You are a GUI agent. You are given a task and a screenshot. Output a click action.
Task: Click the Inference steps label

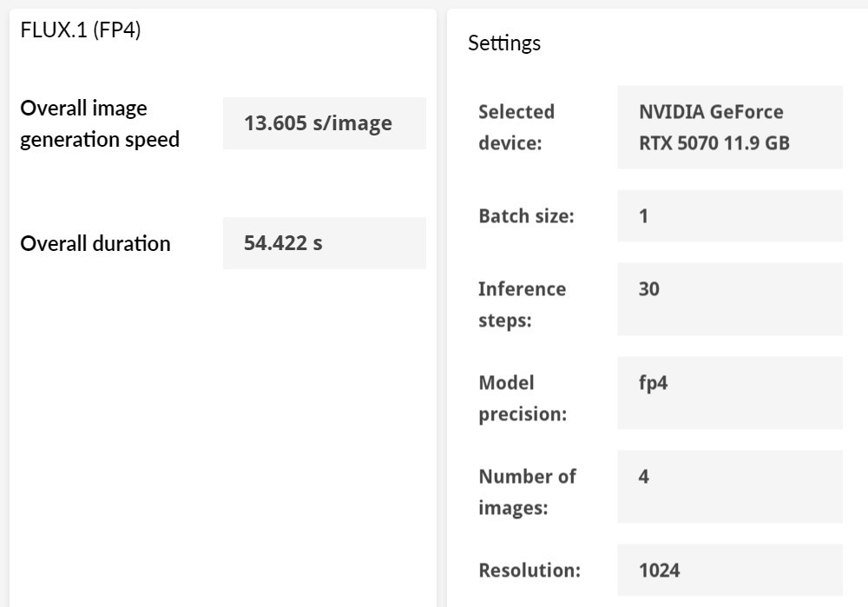[522, 304]
